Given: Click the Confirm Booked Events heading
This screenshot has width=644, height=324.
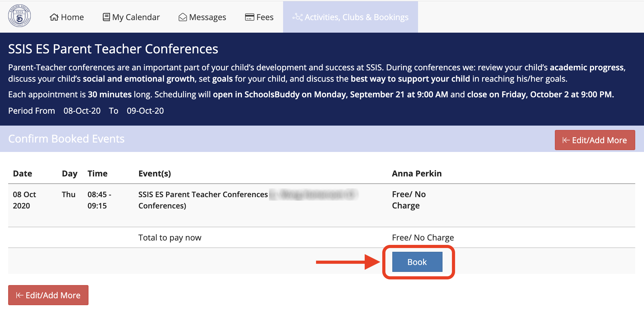Looking at the screenshot, I should click(66, 139).
